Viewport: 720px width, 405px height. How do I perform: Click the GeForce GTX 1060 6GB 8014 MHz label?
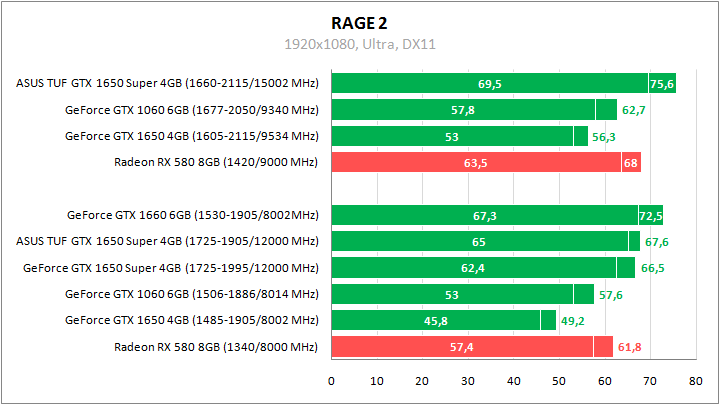[191, 294]
